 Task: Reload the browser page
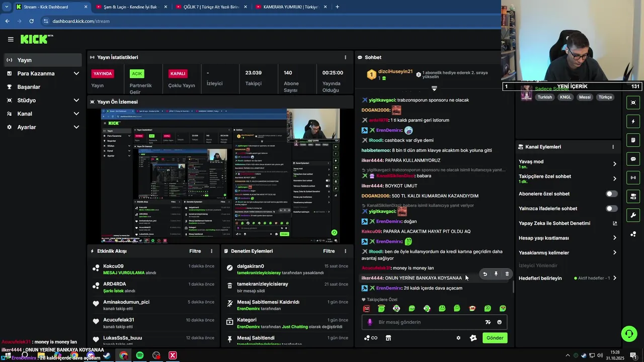point(31,21)
